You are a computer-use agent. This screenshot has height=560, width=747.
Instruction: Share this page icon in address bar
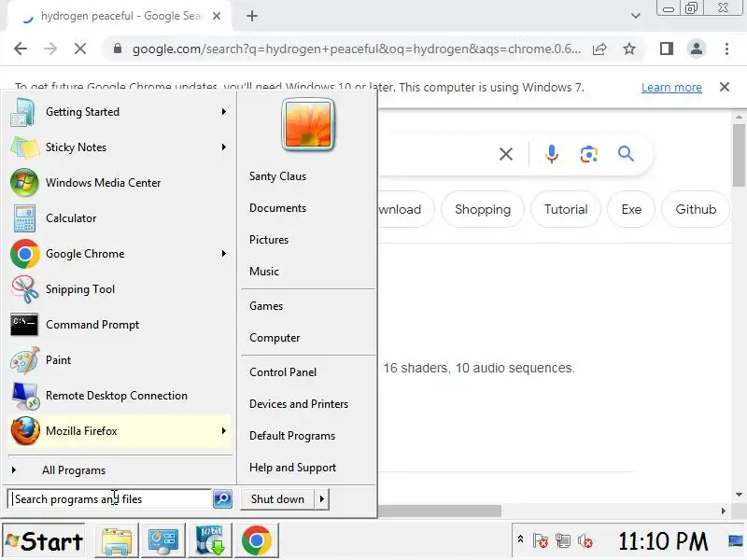599,49
